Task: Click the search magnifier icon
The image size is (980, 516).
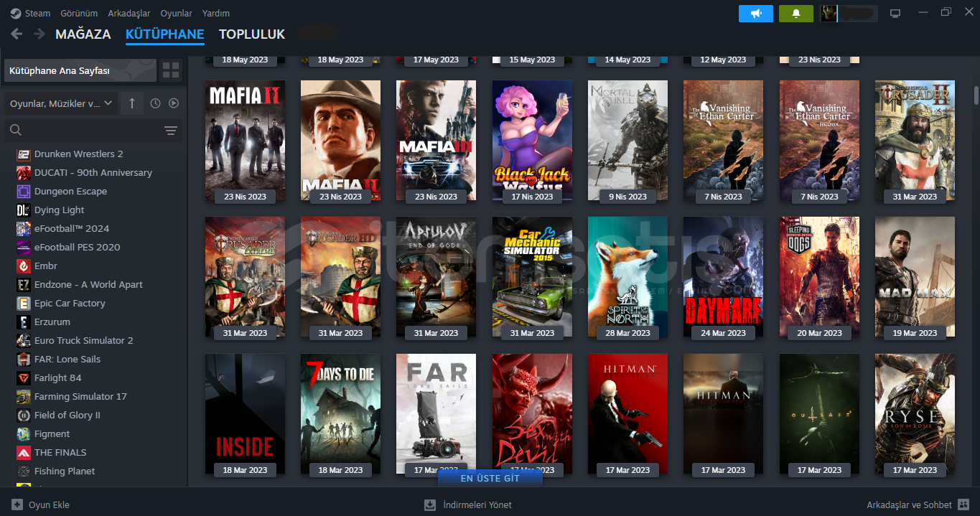Action: (16, 130)
